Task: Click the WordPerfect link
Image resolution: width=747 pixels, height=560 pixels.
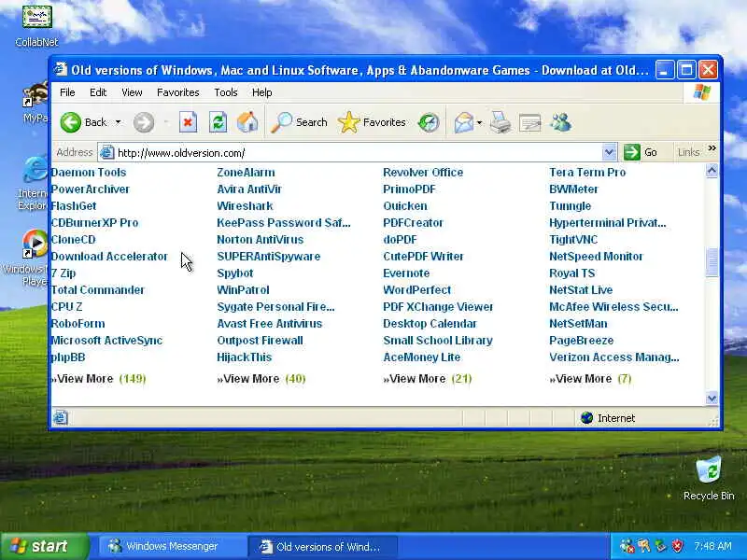Action: (x=416, y=290)
